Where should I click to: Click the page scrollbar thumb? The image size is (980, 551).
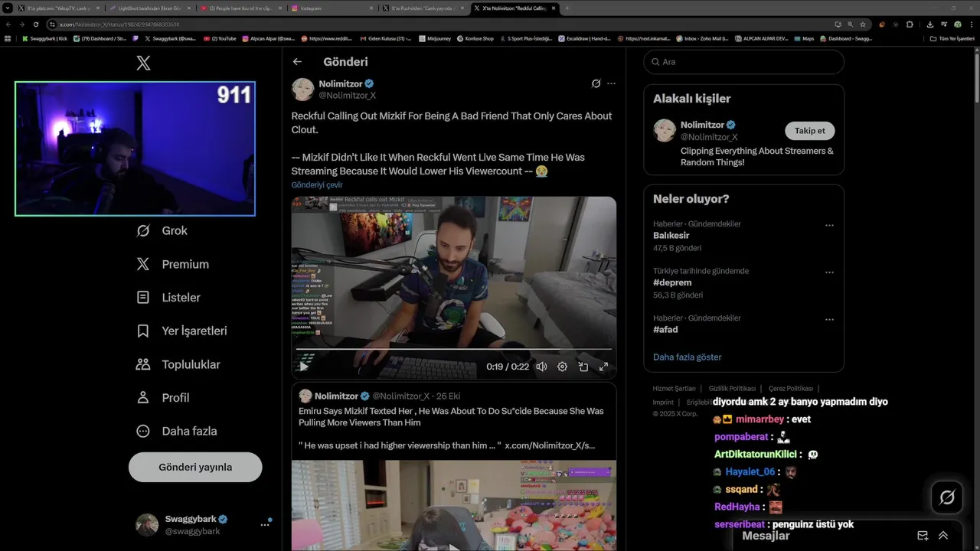(x=976, y=77)
